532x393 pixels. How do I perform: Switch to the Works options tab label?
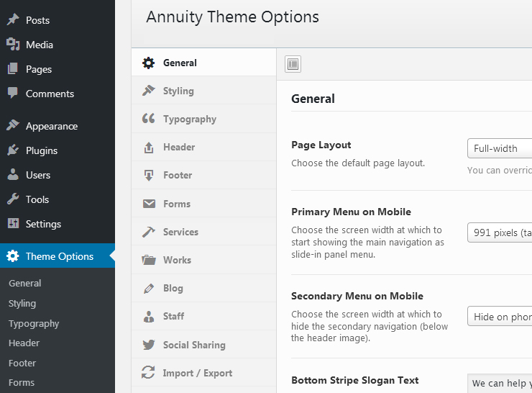(x=177, y=260)
